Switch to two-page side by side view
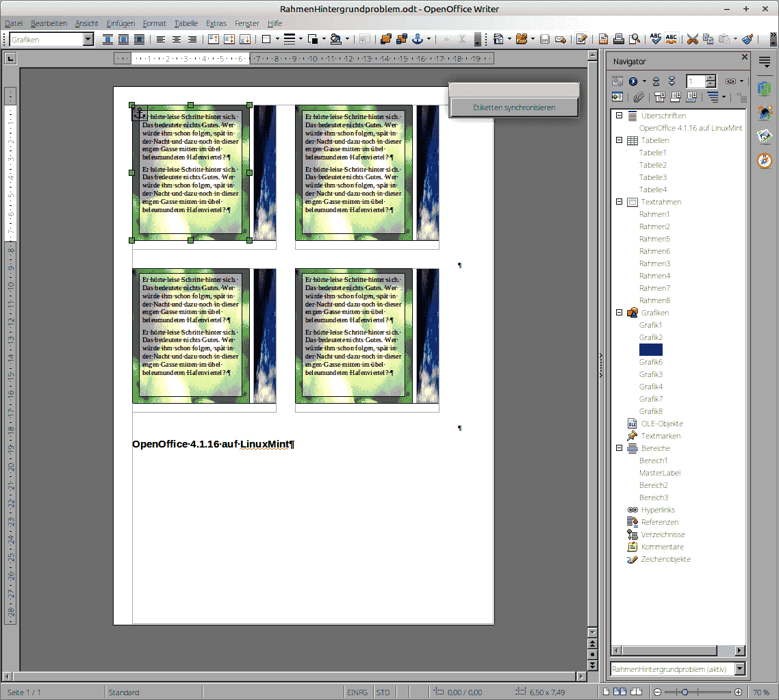779x700 pixels. point(620,692)
